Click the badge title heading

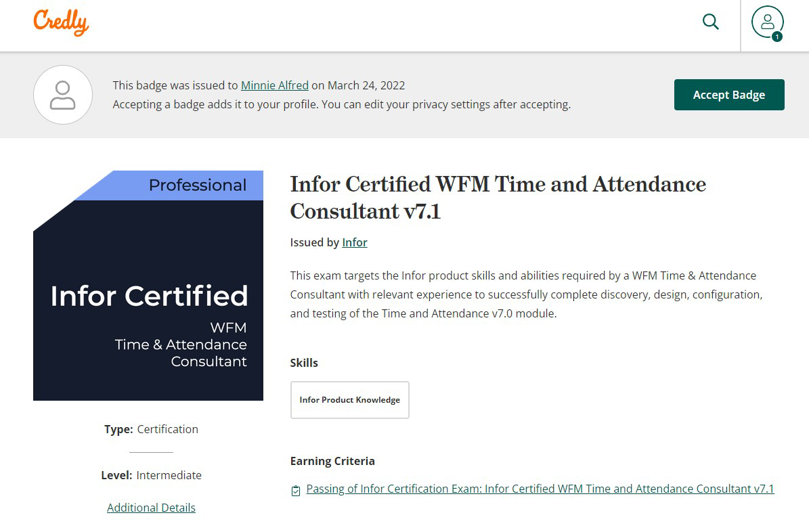[498, 197]
